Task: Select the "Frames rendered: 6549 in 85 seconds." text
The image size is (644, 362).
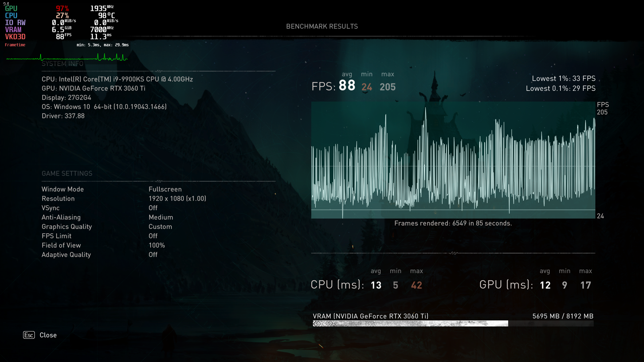Action: [453, 223]
